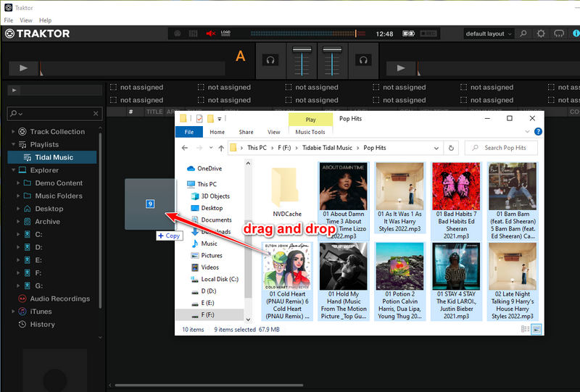The width and height of the screenshot is (580, 392).
Task: Click the muted audio speaker icon in Traktor header
Action: pyautogui.click(x=211, y=33)
